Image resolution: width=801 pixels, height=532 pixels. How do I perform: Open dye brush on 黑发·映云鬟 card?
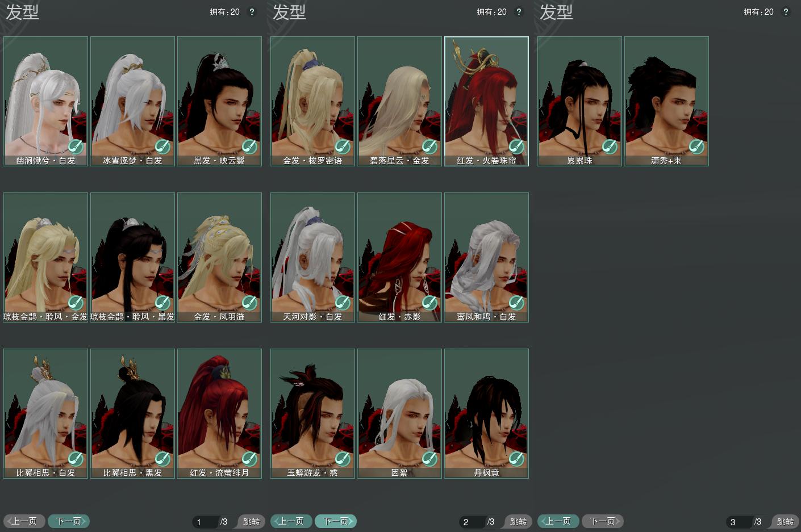pos(249,147)
